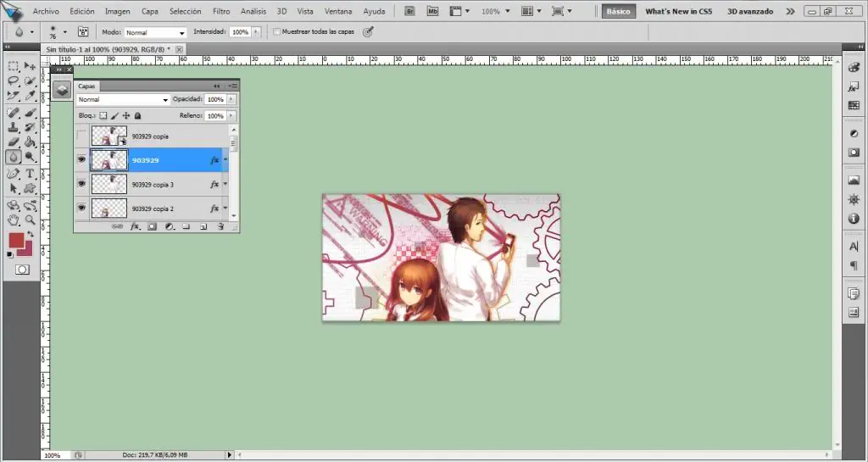Image resolution: width=868 pixels, height=462 pixels.
Task: Toggle Quick Mask mode in the toolbox
Action: (22, 270)
